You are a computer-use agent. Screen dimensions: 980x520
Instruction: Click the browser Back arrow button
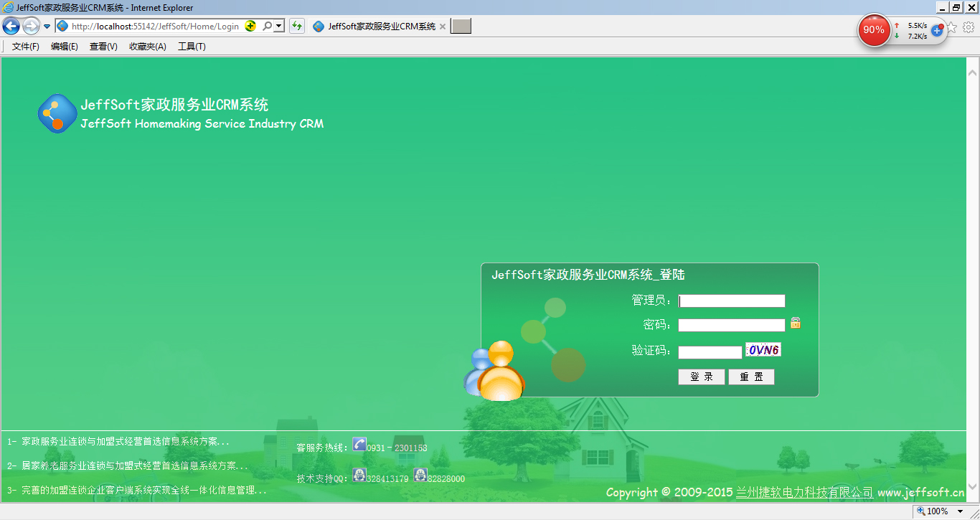pos(11,27)
